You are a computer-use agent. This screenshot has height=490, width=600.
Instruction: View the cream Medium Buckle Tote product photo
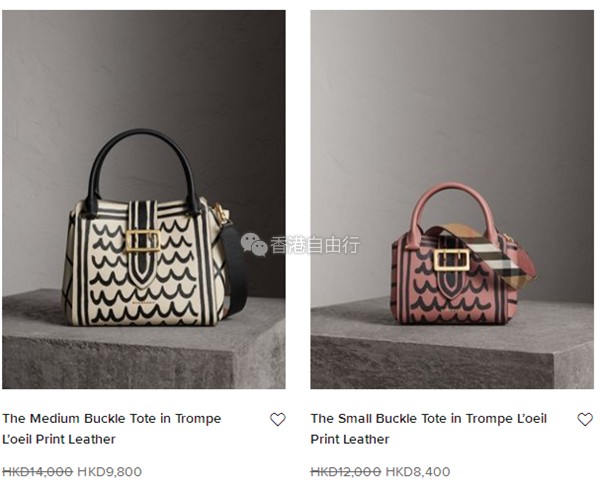tap(144, 199)
